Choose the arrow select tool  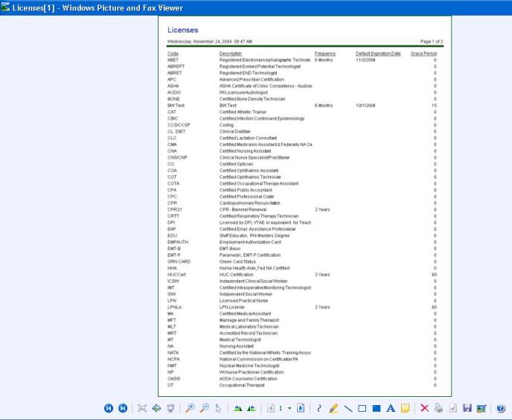click(218, 408)
